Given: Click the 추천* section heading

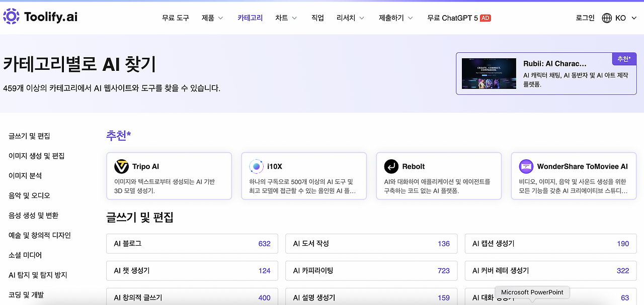Looking at the screenshot, I should [119, 135].
